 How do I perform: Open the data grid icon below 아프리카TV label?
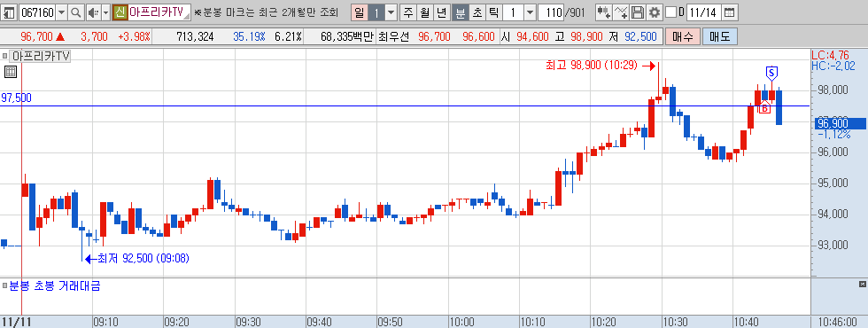(x=11, y=72)
